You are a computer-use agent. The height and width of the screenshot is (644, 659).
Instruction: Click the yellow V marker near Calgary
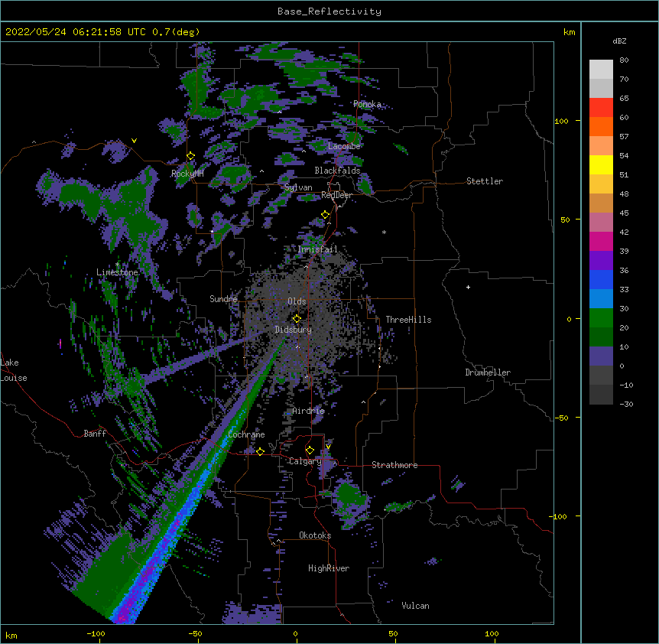click(328, 447)
